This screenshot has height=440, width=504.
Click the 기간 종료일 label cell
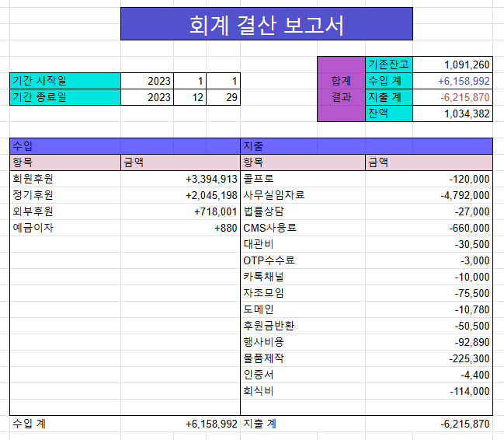coord(65,97)
